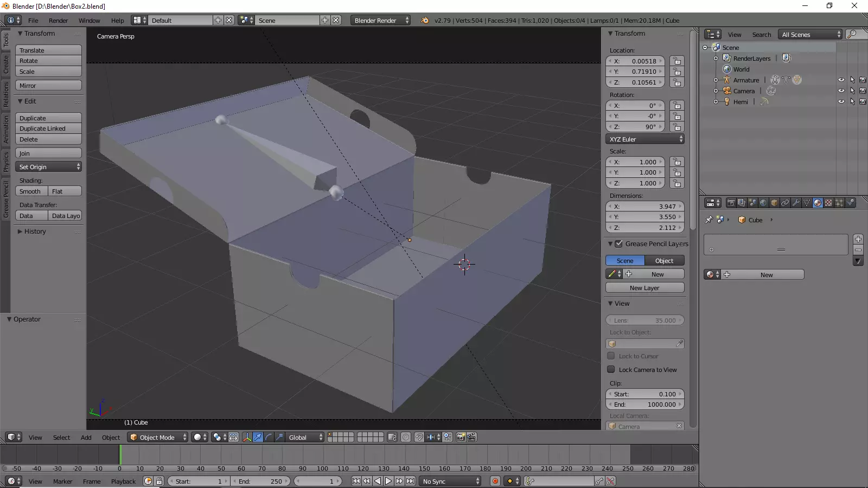Jump to the first frame

(356, 481)
